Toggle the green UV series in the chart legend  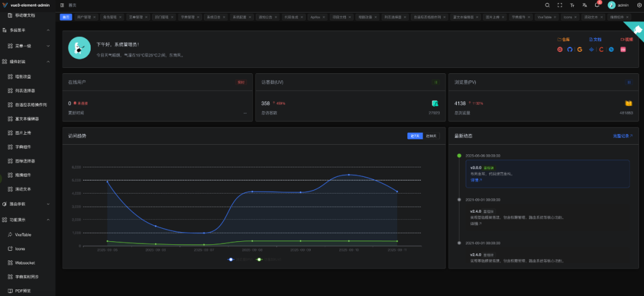[x=268, y=260]
